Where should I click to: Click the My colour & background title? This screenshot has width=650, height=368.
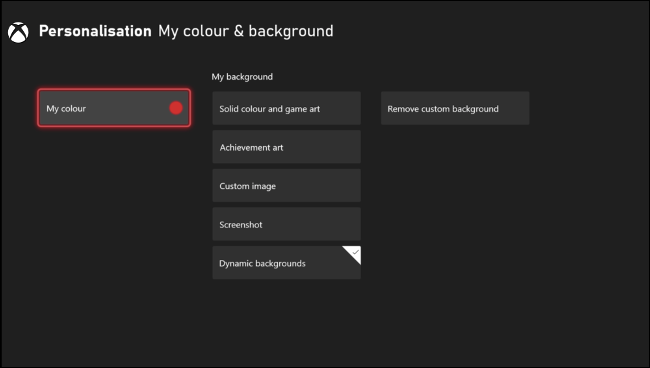pos(246,31)
